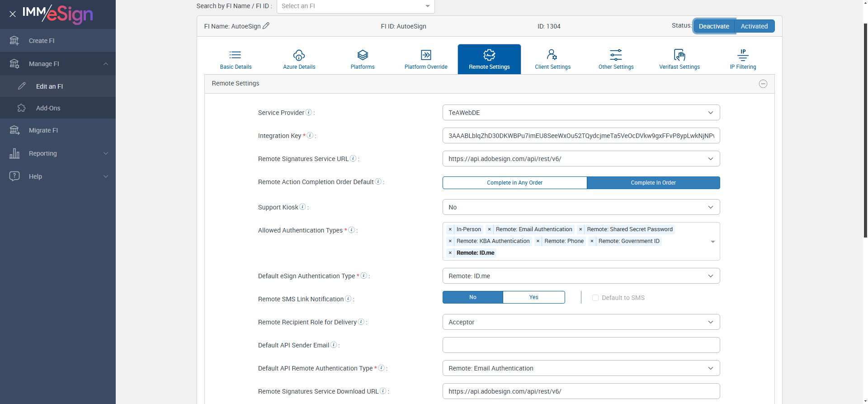Open Add-Ons in the sidebar
The height and width of the screenshot is (404, 868).
point(48,108)
